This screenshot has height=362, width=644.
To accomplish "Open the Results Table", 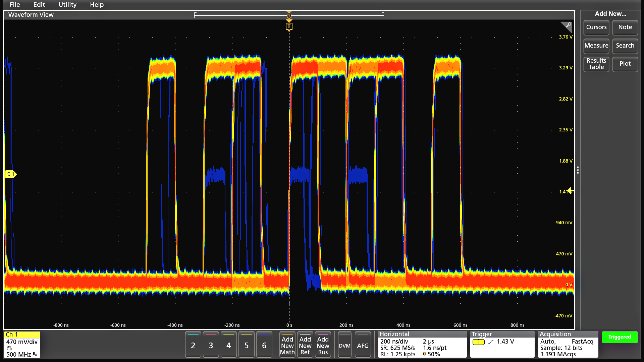I will click(x=596, y=64).
